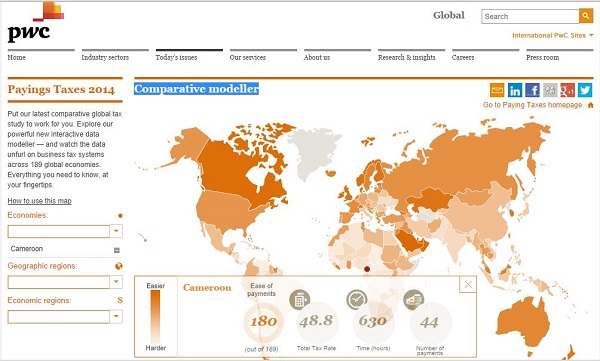Click the Geographic regions globe icon
The width and height of the screenshot is (600, 361).
(x=119, y=266)
